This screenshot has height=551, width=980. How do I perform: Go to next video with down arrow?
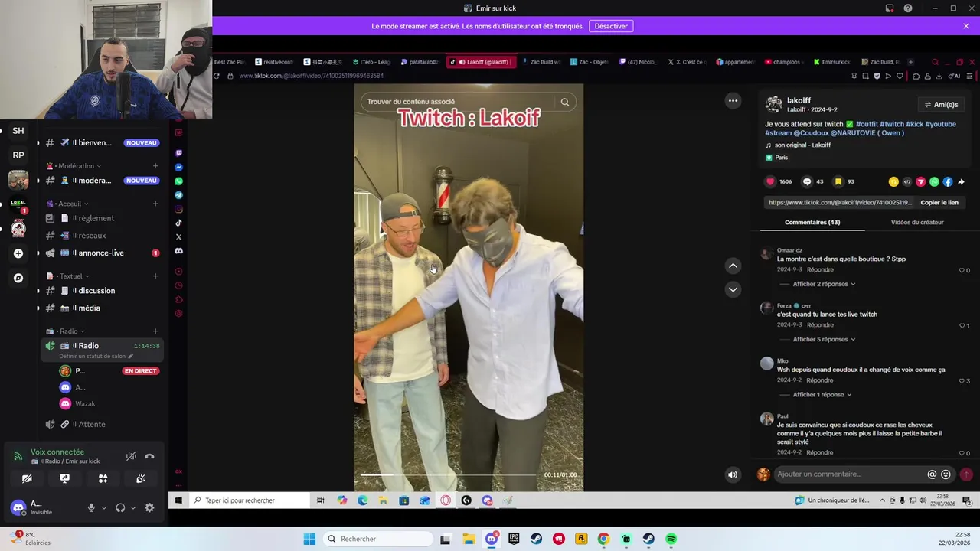733,289
